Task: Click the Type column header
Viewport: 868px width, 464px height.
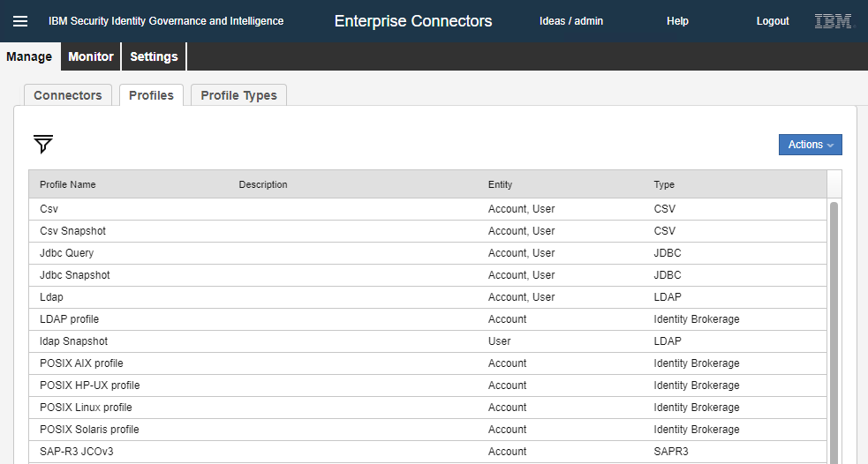Action: tap(664, 184)
